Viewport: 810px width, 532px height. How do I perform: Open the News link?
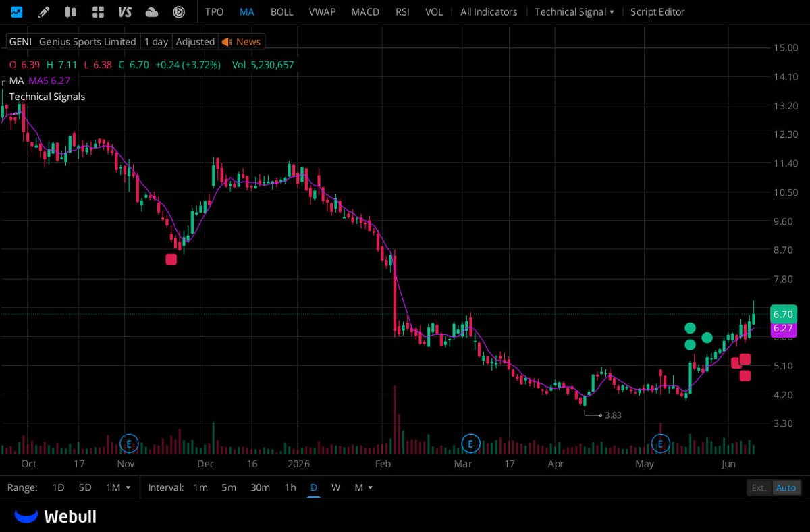click(x=248, y=42)
